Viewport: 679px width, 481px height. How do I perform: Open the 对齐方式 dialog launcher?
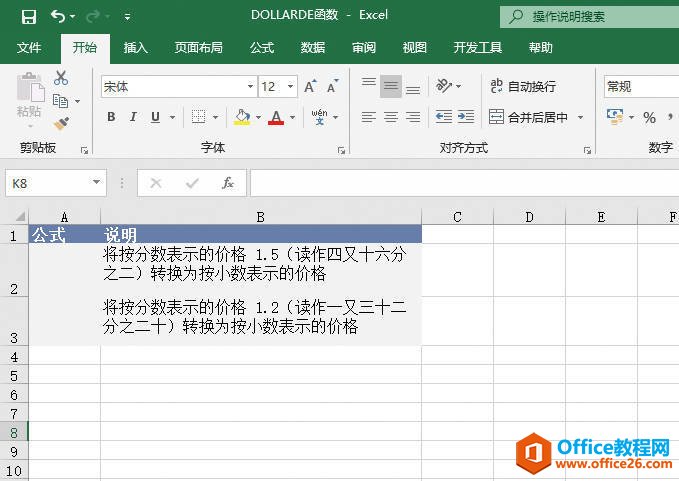coord(588,150)
